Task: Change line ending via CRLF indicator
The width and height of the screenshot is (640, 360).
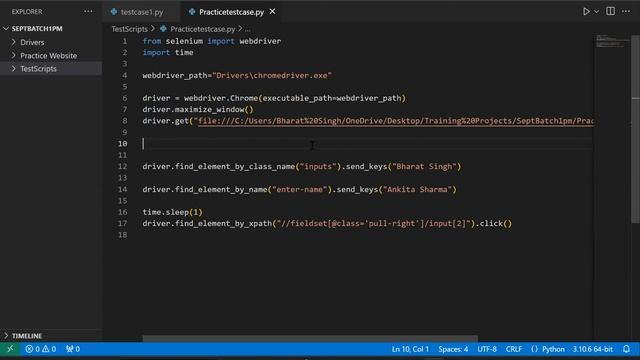Action: (x=514, y=349)
